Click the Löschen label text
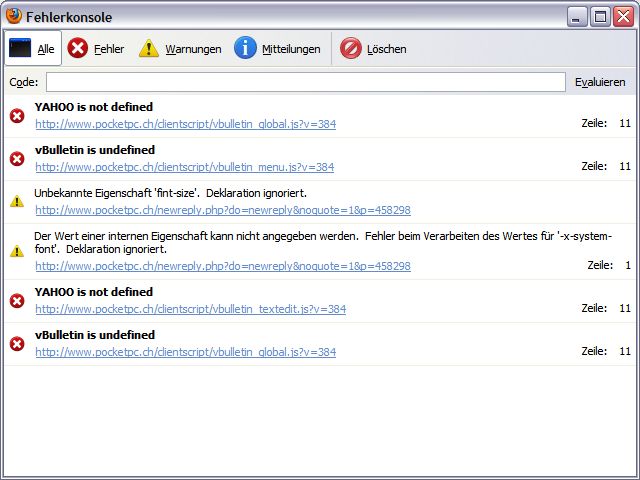This screenshot has width=640, height=480. pos(387,49)
